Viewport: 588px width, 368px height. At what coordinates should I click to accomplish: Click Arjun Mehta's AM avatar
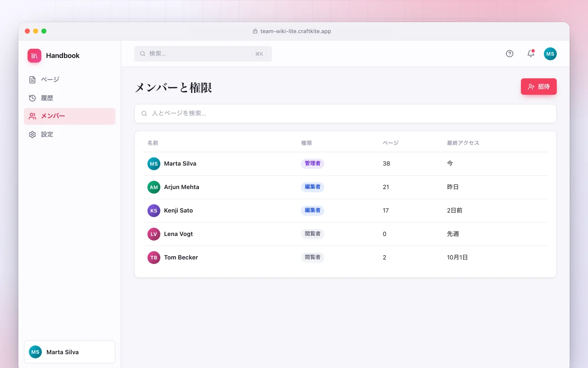(x=154, y=187)
